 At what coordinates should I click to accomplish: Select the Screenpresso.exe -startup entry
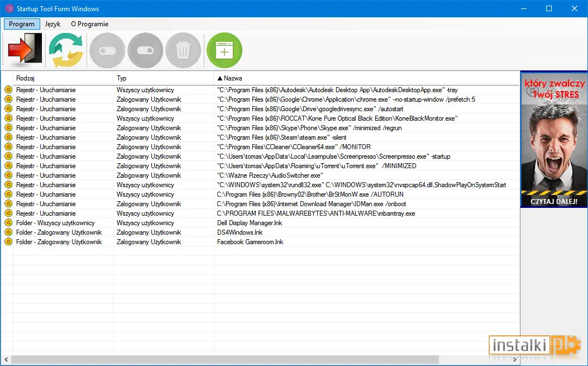(x=333, y=156)
